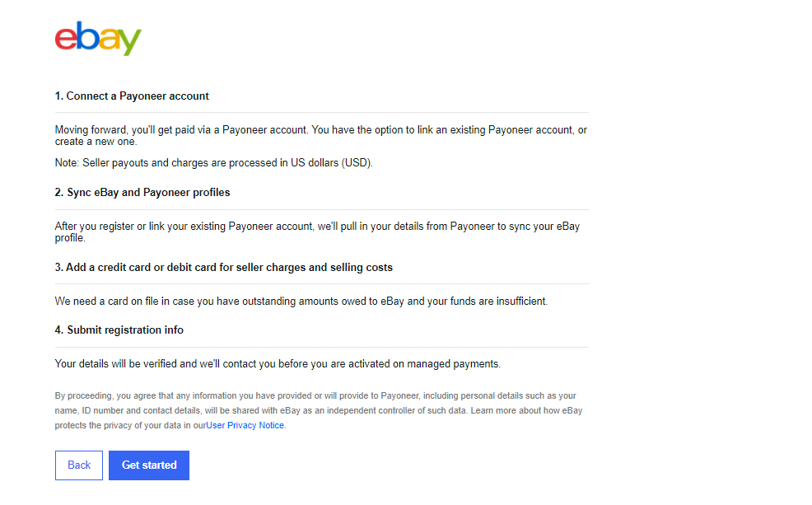This screenshot has width=812, height=505.
Task: Click the 'Connect a Payoneer account' heading
Action: [132, 96]
